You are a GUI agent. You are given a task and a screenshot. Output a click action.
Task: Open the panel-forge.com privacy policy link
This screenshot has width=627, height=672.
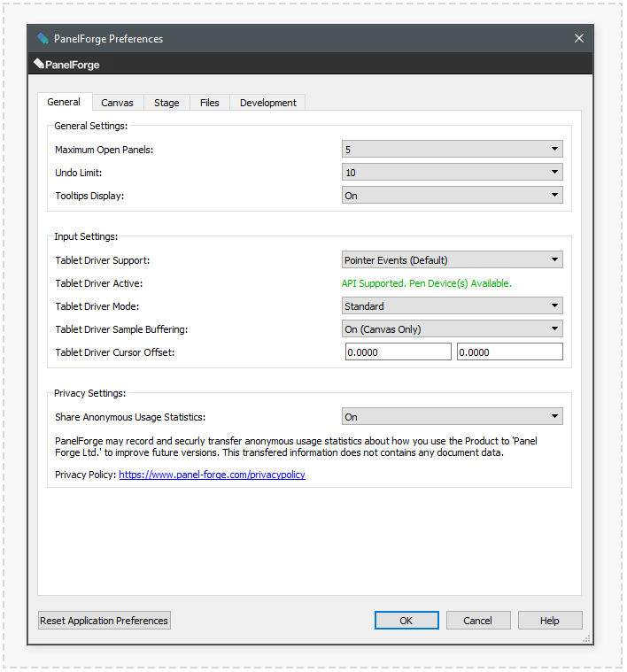tap(212, 475)
